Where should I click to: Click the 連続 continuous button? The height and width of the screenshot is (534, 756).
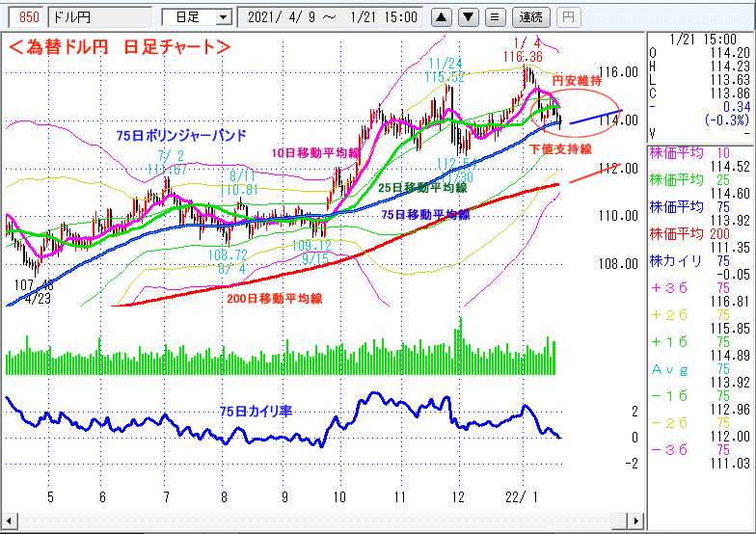coord(531,17)
